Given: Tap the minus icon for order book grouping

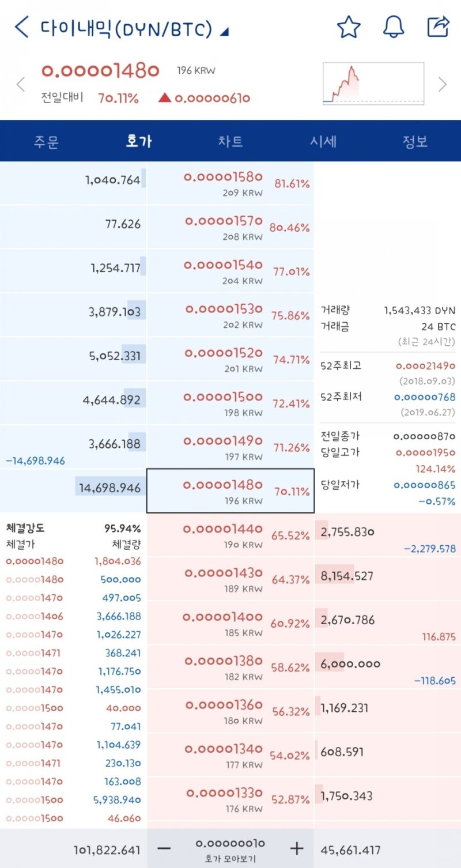Looking at the screenshot, I should pyautogui.click(x=164, y=848).
